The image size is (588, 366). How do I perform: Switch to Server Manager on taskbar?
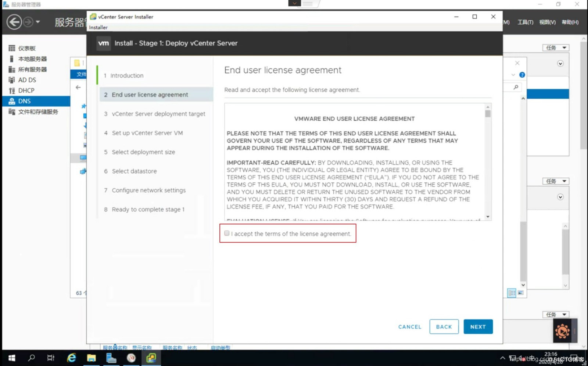coord(111,358)
